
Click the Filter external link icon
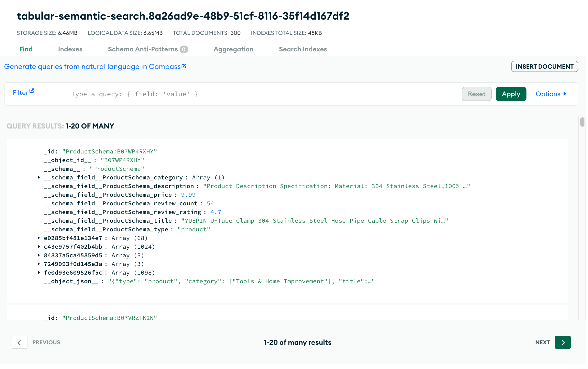(x=32, y=91)
